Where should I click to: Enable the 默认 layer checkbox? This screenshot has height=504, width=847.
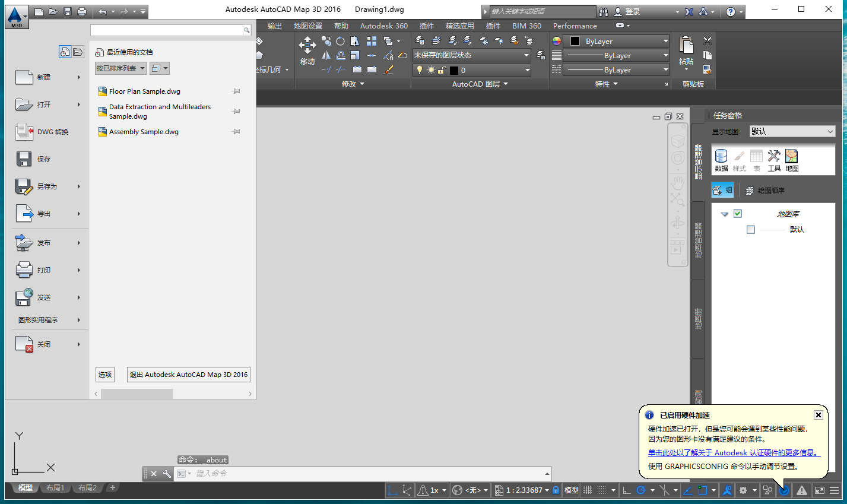tap(750, 229)
